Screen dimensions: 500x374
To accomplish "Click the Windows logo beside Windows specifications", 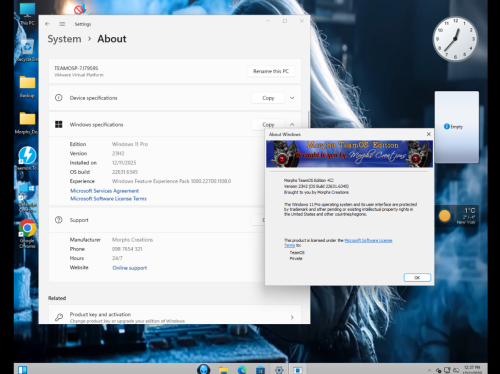I will 59,124.
